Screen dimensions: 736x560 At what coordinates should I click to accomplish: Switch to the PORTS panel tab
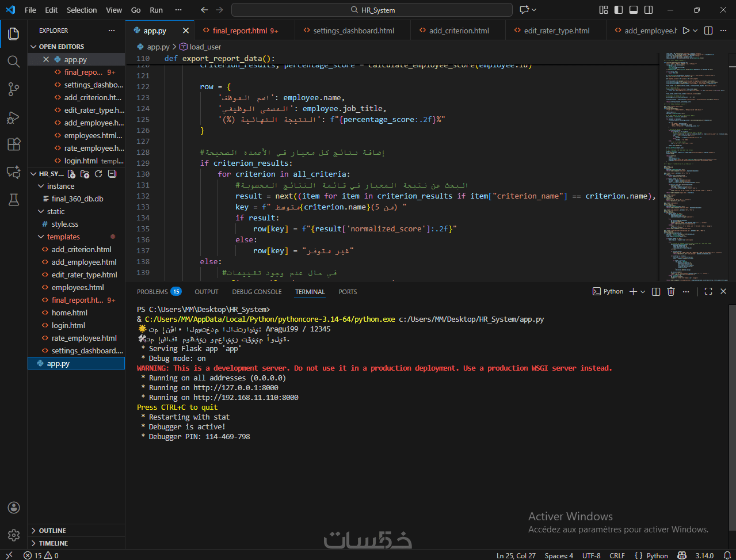tap(348, 292)
